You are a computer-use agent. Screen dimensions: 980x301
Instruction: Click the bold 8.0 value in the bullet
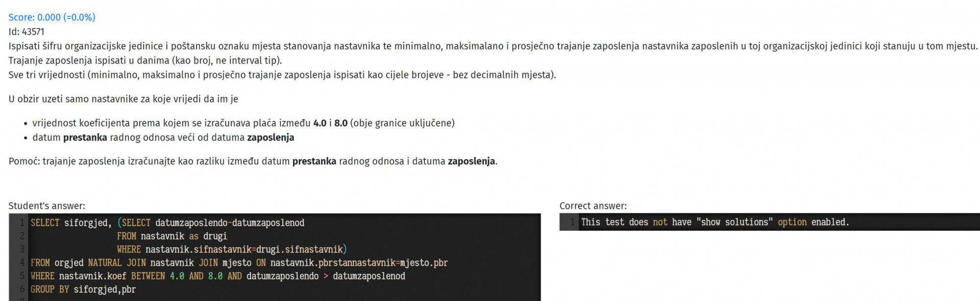(x=341, y=123)
